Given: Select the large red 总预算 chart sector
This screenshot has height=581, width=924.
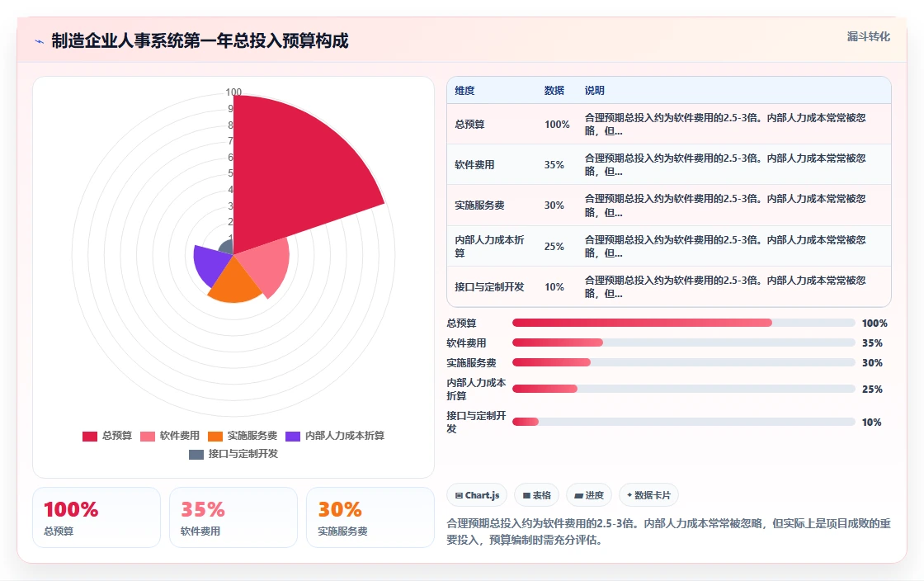Looking at the screenshot, I should click(x=295, y=177).
